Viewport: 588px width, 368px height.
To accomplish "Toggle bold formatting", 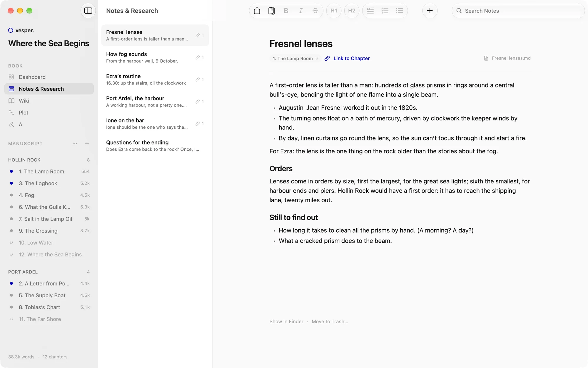I will pyautogui.click(x=286, y=11).
